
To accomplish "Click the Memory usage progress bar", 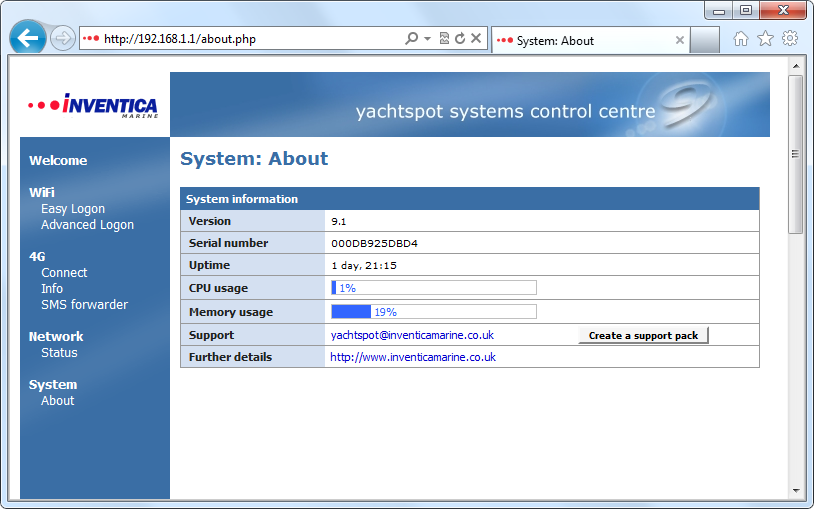I will [x=434, y=312].
